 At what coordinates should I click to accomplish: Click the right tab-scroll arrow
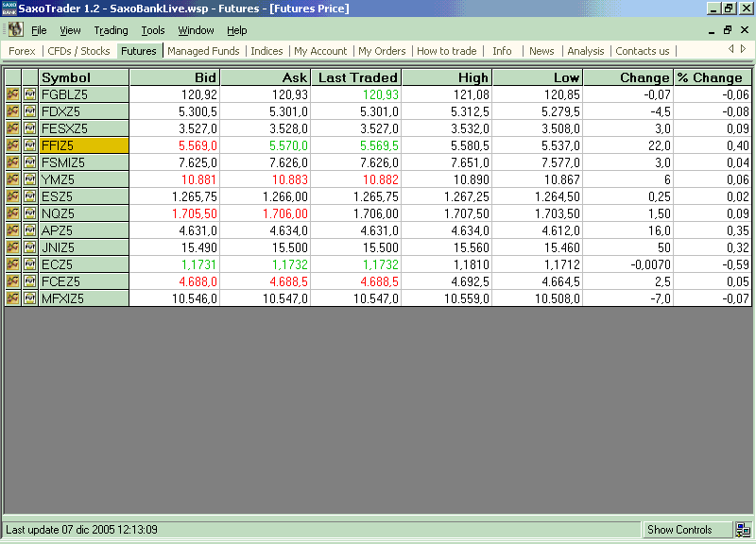(x=744, y=49)
